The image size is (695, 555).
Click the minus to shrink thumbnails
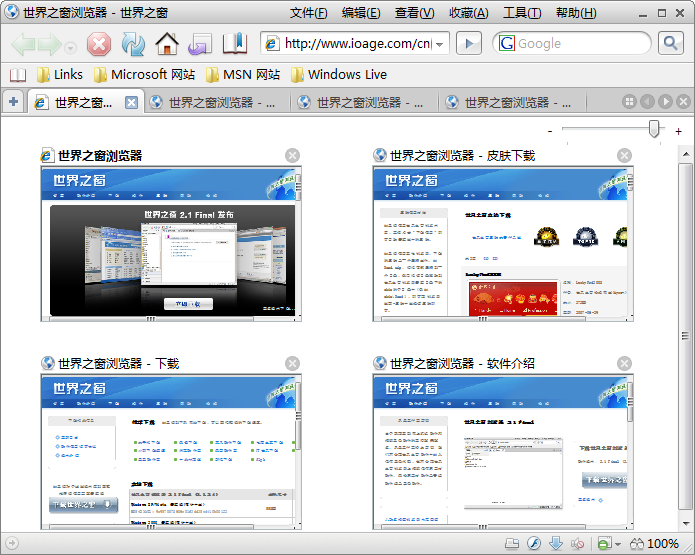coord(550,131)
